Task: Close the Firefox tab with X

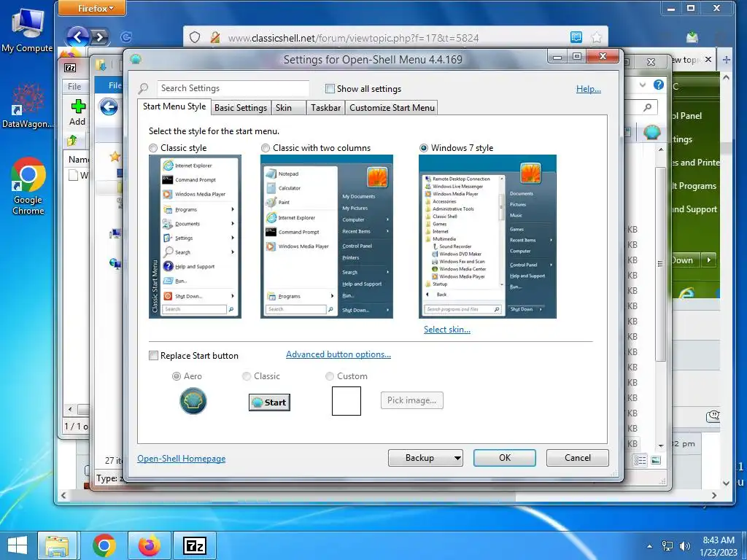Action: (708, 60)
